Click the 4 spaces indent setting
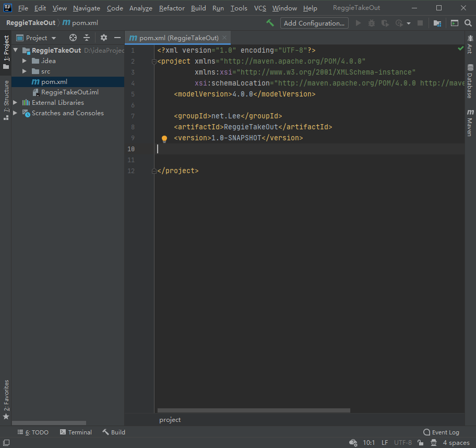The image size is (476, 448). 456,443
